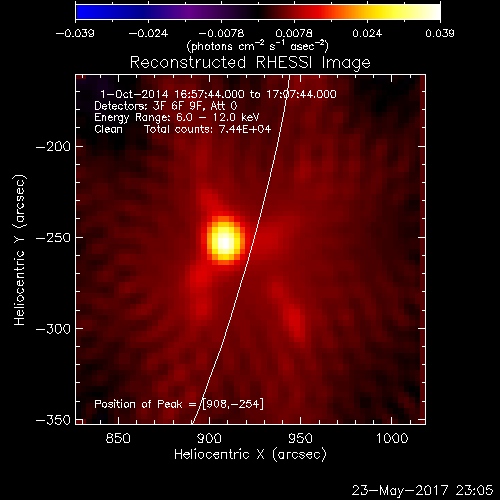
Task: Click the faint red source near 950, -300
Action: (295, 322)
